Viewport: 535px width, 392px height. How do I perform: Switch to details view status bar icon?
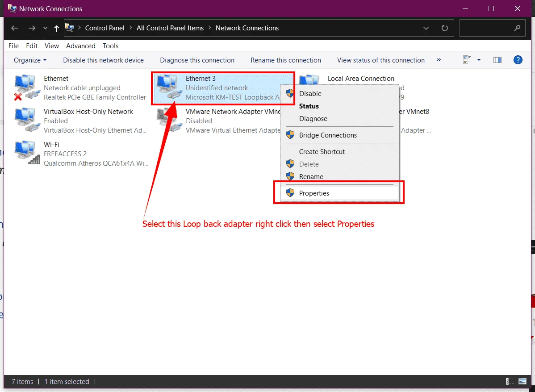(510, 381)
